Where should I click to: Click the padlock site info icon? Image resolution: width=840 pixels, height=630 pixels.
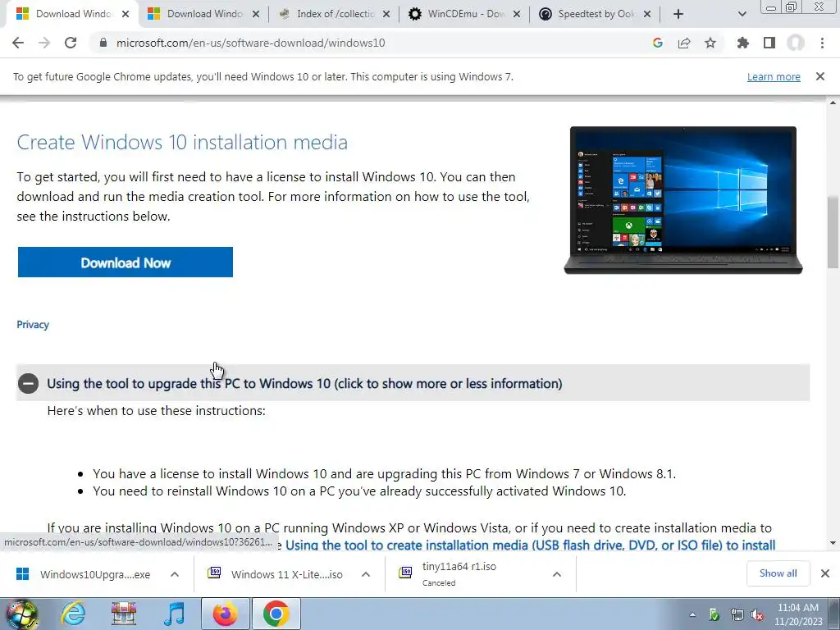(x=103, y=43)
